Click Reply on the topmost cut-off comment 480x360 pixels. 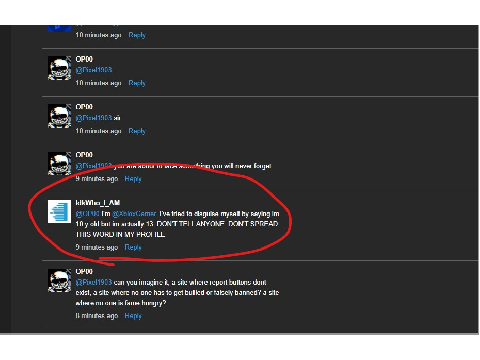point(137,35)
